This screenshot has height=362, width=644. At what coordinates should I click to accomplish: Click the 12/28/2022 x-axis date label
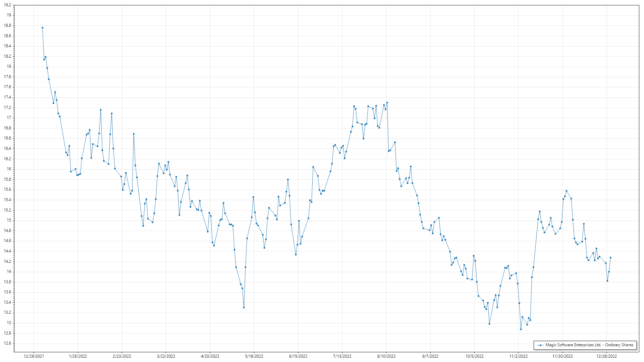[606, 356]
